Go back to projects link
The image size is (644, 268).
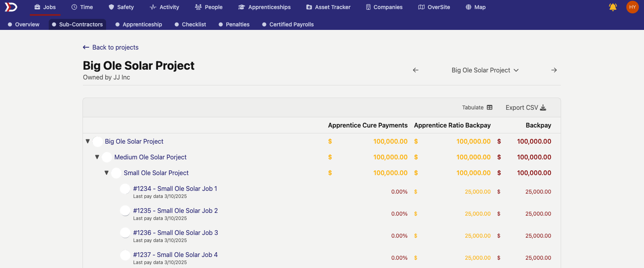click(x=111, y=47)
